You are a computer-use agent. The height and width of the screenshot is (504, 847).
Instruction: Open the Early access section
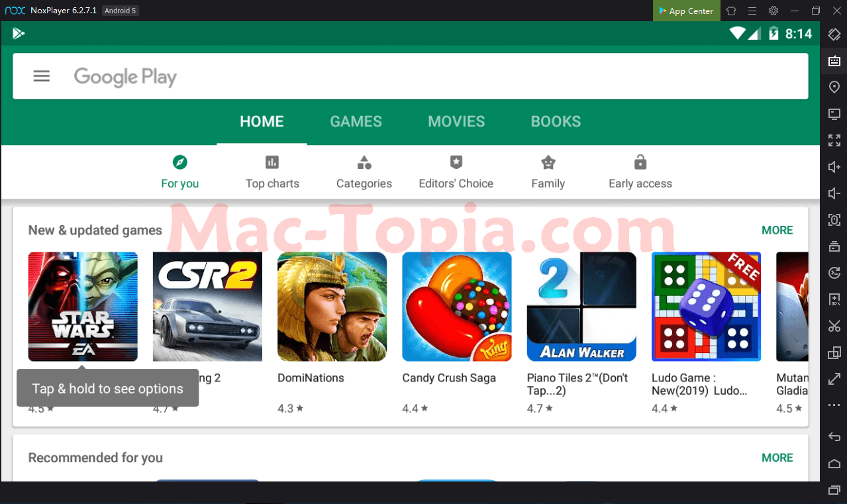pos(640,172)
